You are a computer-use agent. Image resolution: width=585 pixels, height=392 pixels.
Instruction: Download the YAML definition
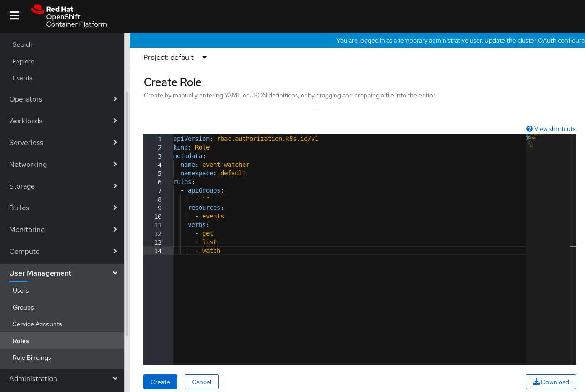pos(551,382)
